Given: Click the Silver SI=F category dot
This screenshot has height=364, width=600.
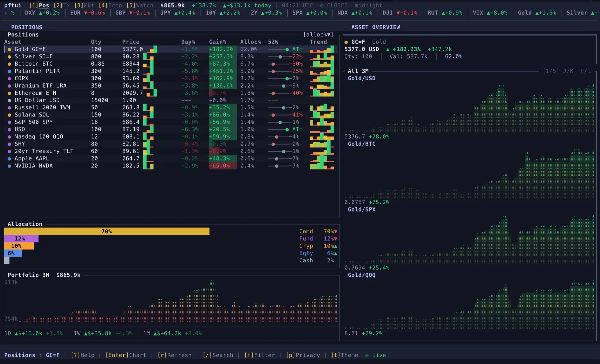Looking at the screenshot, I should (9, 57).
